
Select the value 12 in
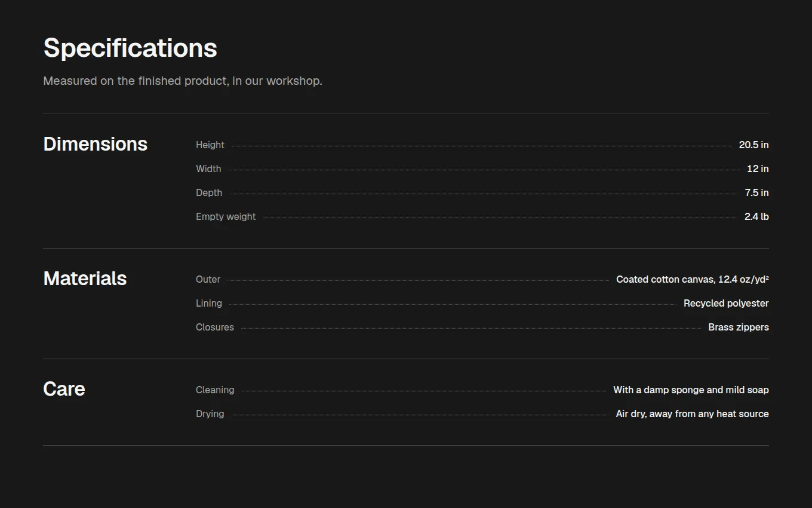coord(758,169)
